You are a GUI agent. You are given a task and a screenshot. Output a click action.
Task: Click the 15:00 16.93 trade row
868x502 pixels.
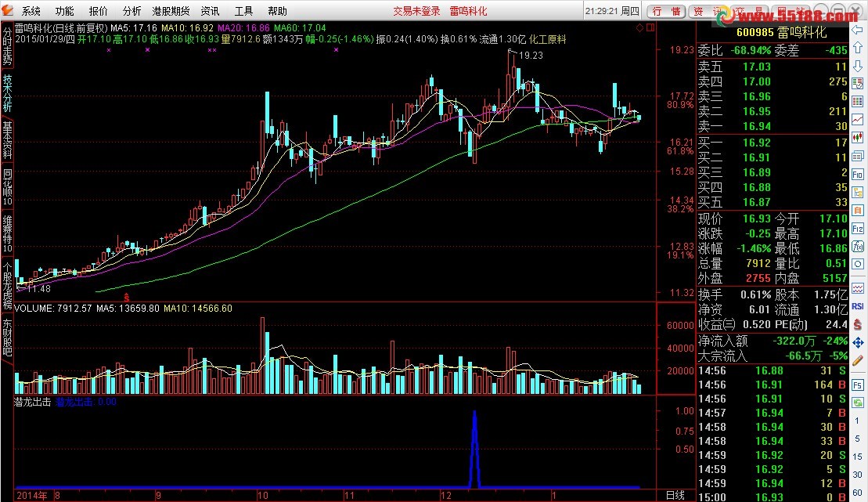tap(773, 497)
